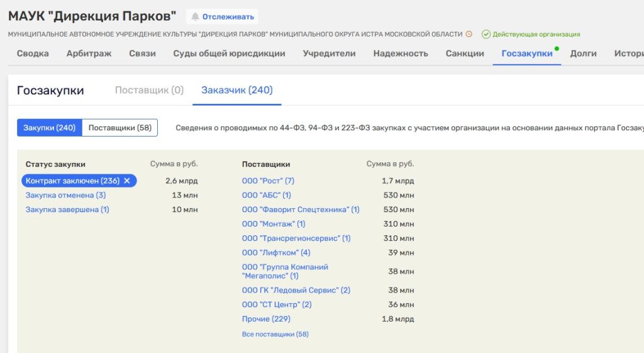Remove the Контракт заключен filter with X
This screenshot has height=353, width=644.
point(127,181)
